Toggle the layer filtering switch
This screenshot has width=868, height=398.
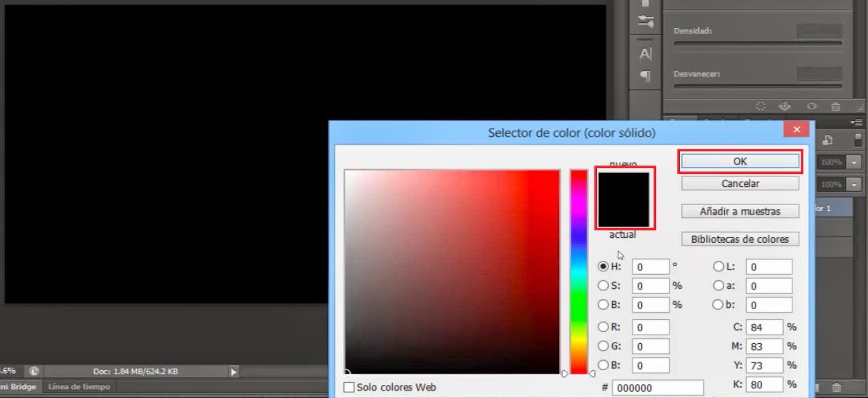point(858,140)
